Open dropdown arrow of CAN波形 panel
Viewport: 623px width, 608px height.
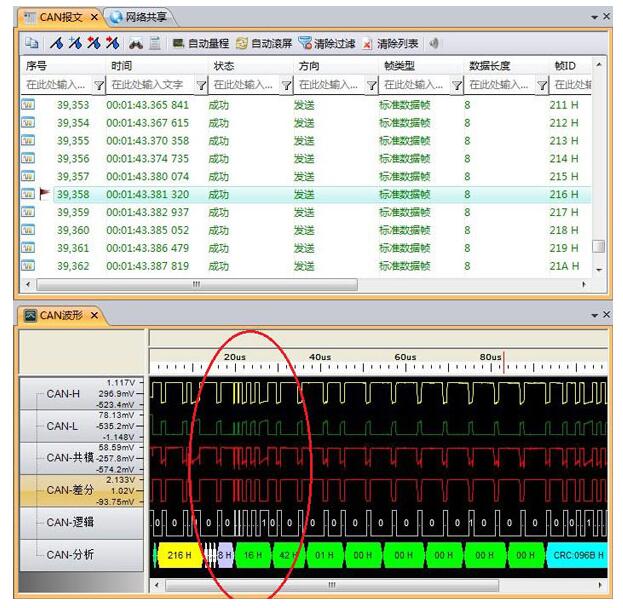pos(595,316)
